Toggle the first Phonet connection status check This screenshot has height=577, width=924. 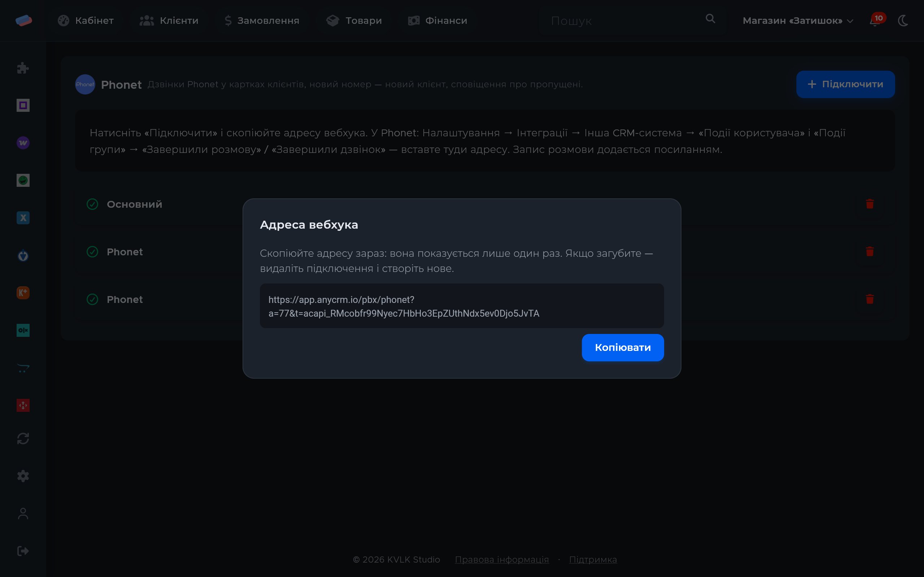pyautogui.click(x=92, y=252)
